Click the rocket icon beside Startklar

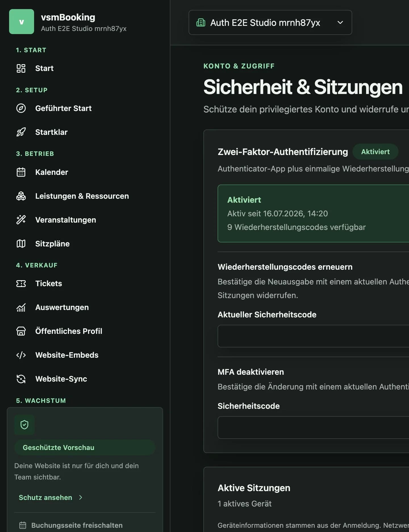point(21,132)
